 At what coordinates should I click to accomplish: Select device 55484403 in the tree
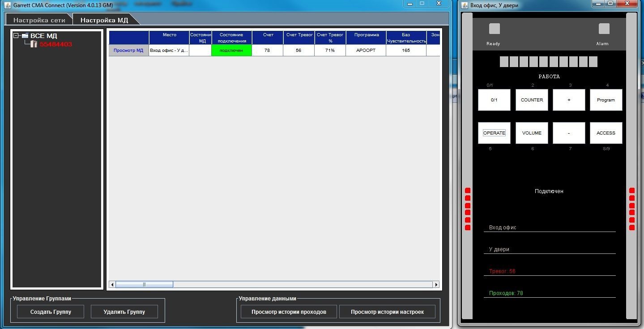click(x=55, y=44)
